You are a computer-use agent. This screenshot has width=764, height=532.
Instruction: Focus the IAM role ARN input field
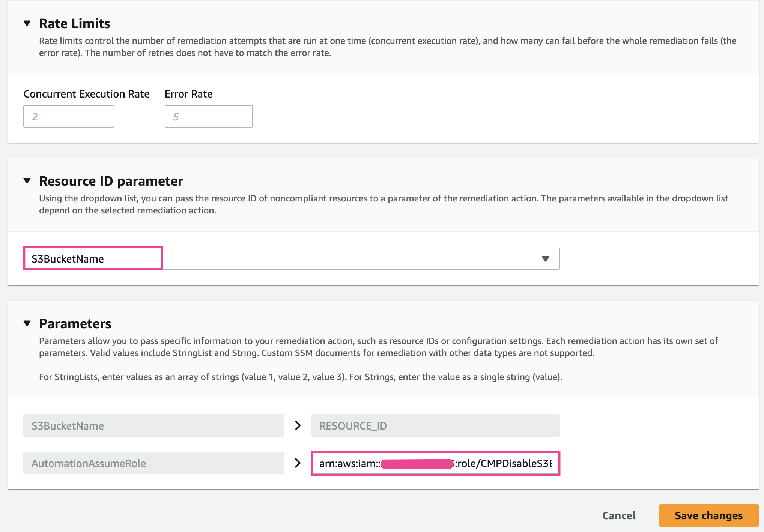[435, 463]
